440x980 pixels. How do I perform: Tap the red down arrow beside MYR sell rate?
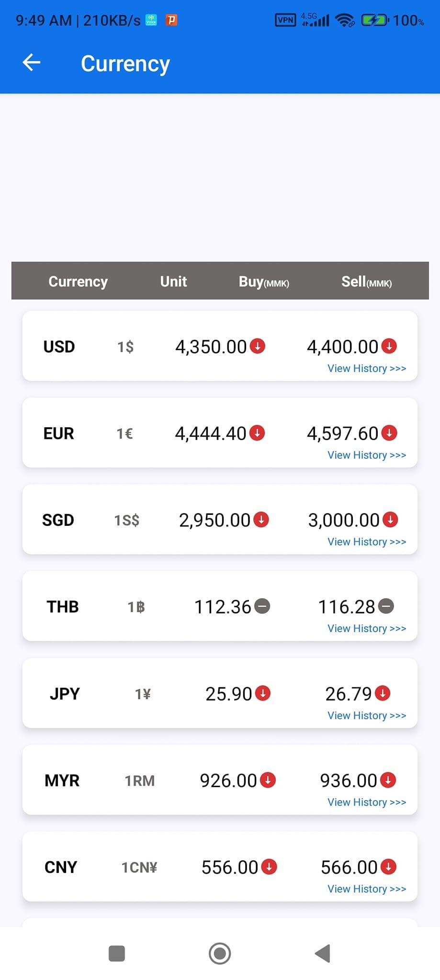[x=388, y=780]
